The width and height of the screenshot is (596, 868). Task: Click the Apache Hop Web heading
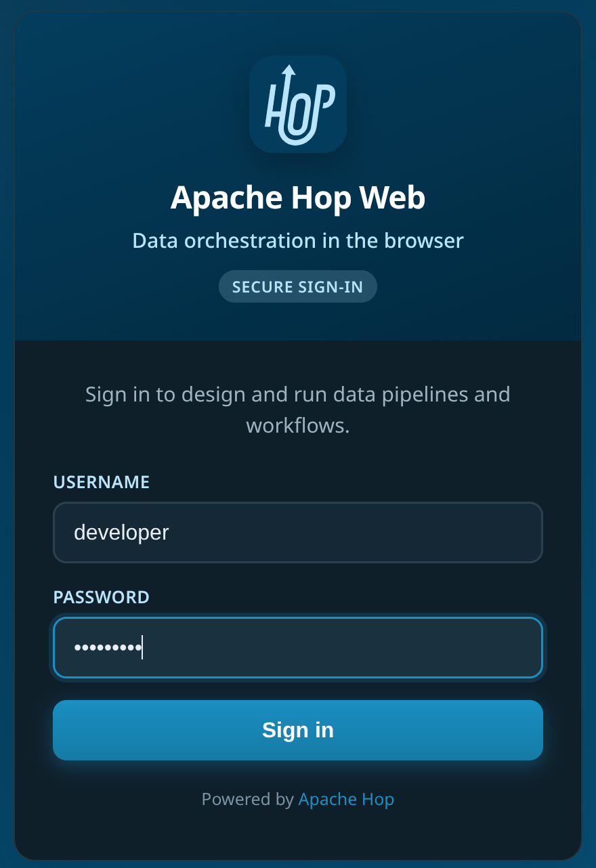point(298,198)
